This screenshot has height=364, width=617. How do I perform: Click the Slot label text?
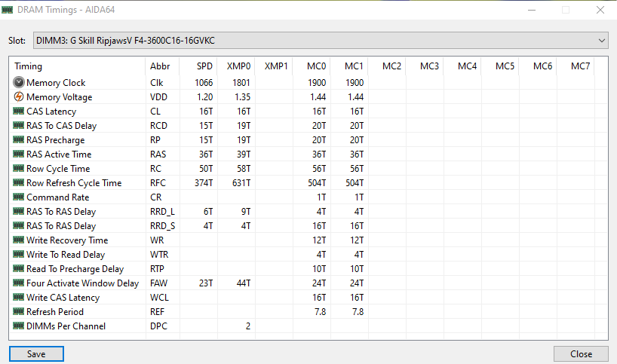[17, 41]
